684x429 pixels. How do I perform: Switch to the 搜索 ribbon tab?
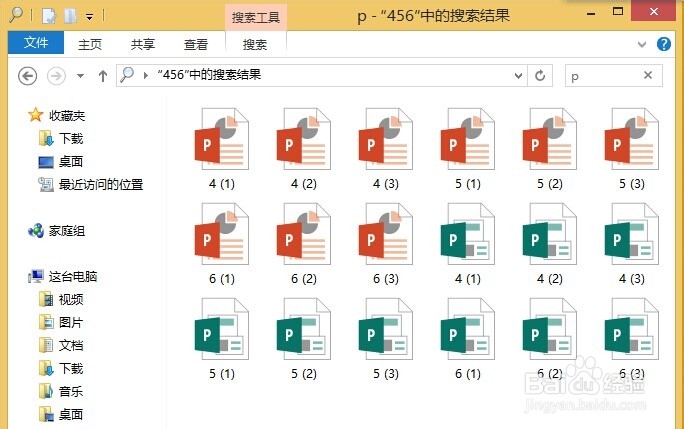coord(255,44)
